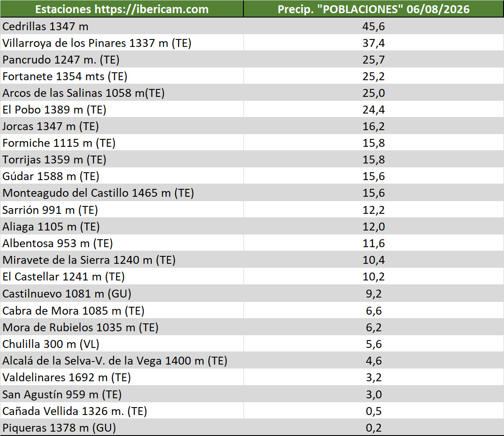Click the Estaciones https://ibericam.com header cell
The image size is (504, 436).
(122, 9)
